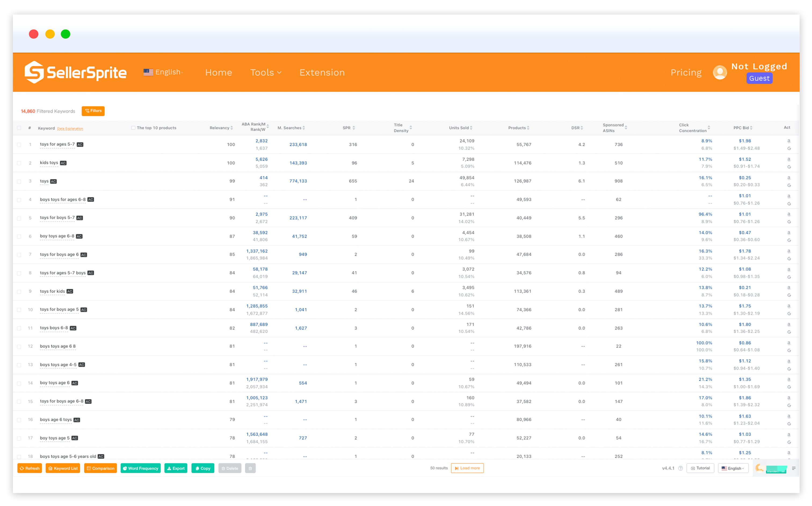The image size is (812, 506).
Task: Select checkbox for row 3 'toys'
Action: (19, 181)
